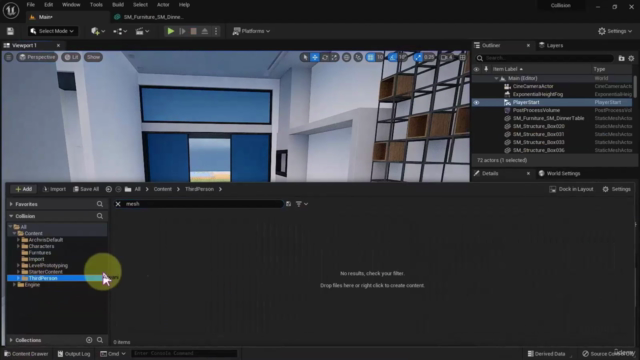This screenshot has height=360, width=640.
Task: Toggle visibility of PlayerStart actor
Action: (x=476, y=102)
